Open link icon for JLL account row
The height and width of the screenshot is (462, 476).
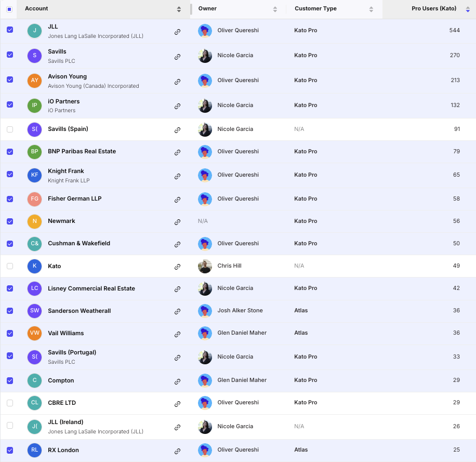[178, 32]
